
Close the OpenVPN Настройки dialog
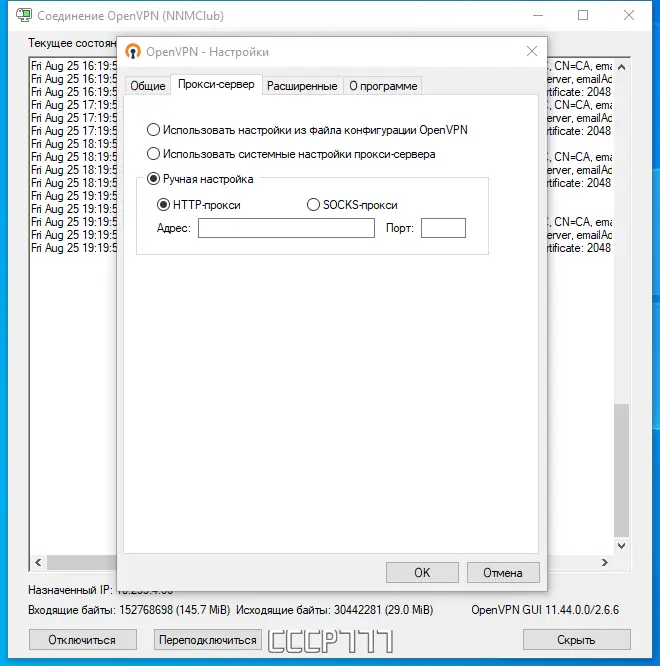pos(532,51)
